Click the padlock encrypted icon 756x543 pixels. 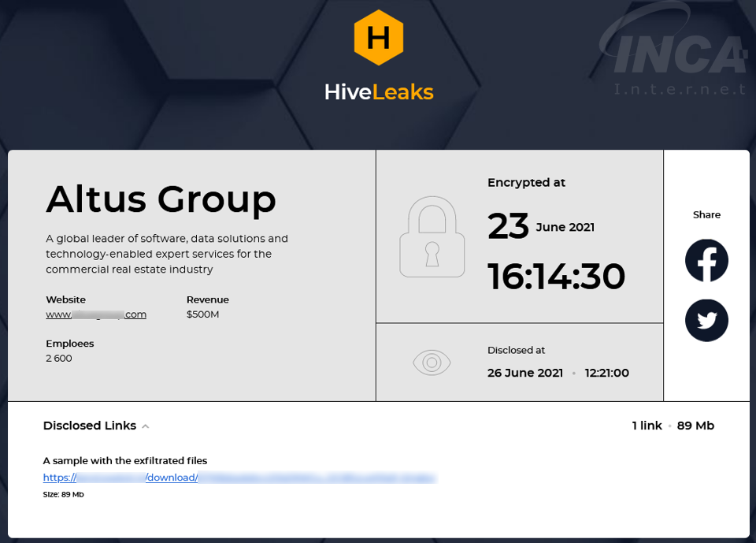tap(432, 236)
